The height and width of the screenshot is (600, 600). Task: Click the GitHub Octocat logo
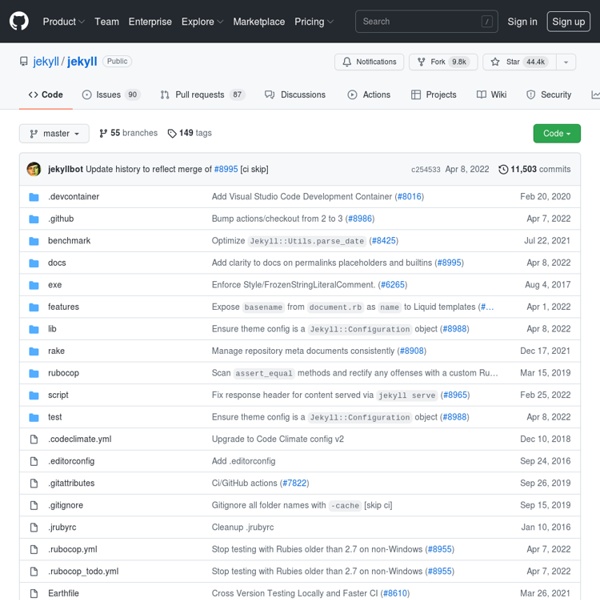[19, 21]
